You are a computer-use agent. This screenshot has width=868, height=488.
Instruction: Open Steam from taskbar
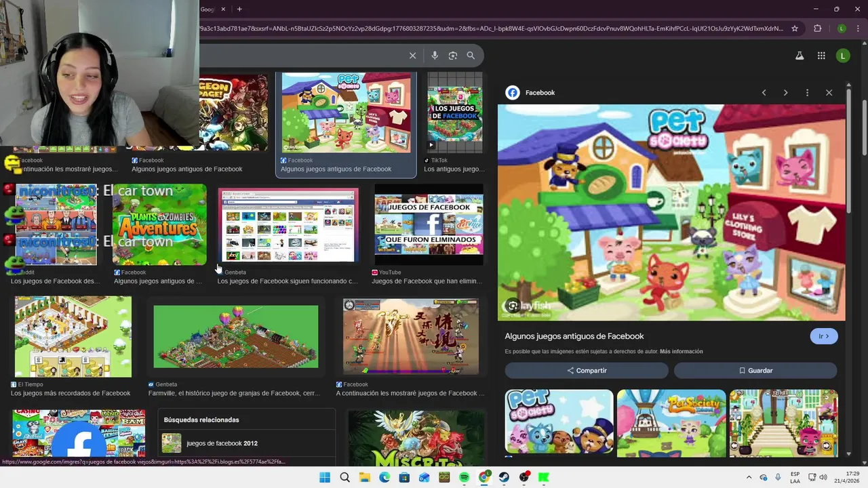[x=505, y=477]
